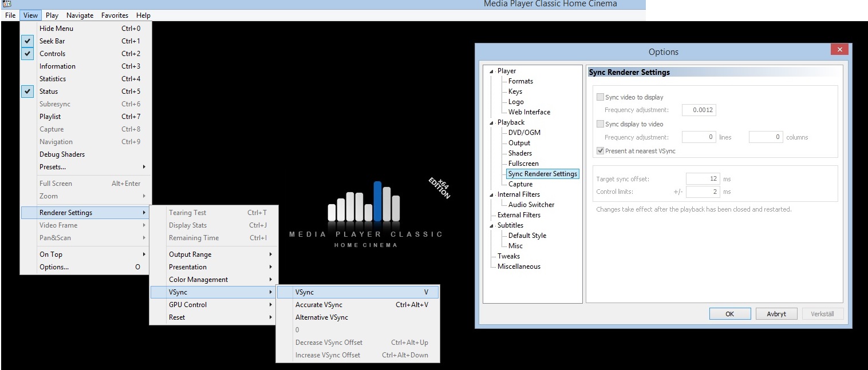Collapse the Playback tree node
Image resolution: width=868 pixels, height=370 pixels.
(x=492, y=123)
